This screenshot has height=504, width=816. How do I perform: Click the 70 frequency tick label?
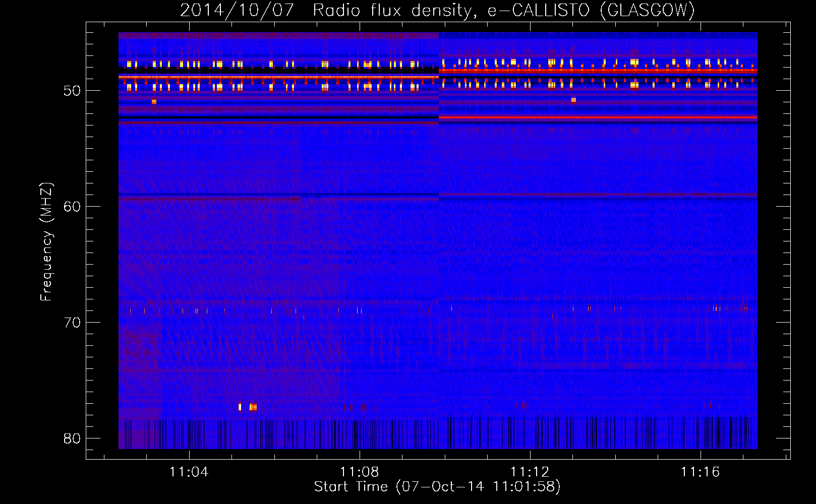tap(72, 323)
